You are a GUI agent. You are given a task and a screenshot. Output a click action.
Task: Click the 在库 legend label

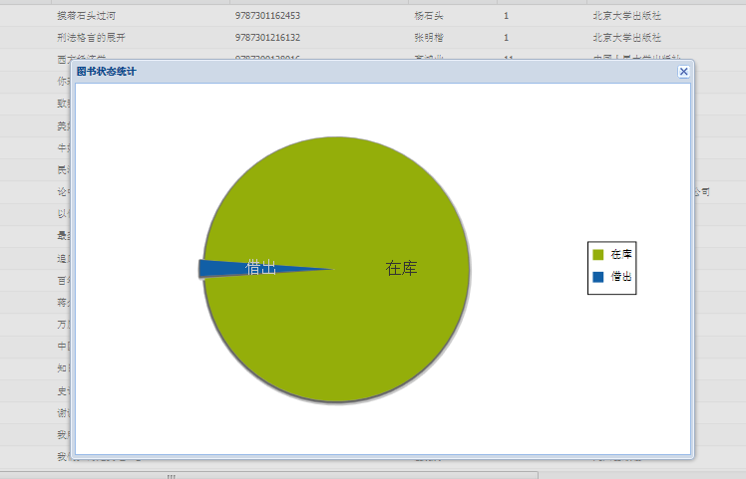(621, 254)
